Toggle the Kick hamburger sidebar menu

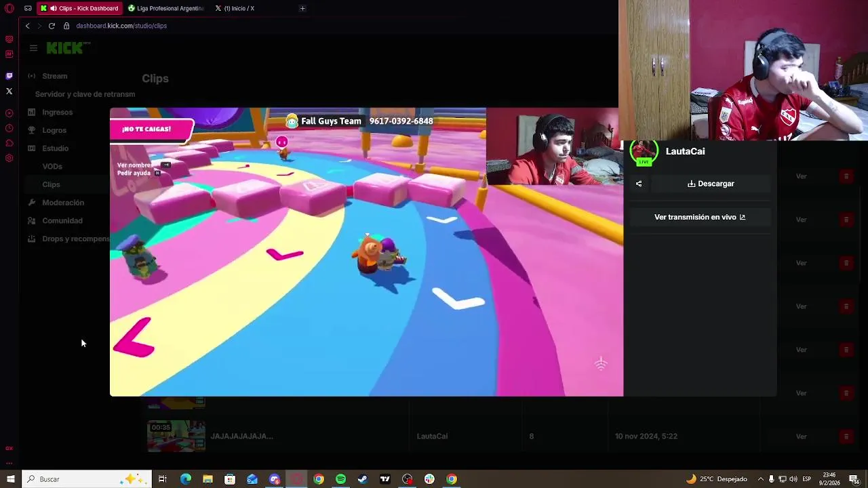coord(33,47)
